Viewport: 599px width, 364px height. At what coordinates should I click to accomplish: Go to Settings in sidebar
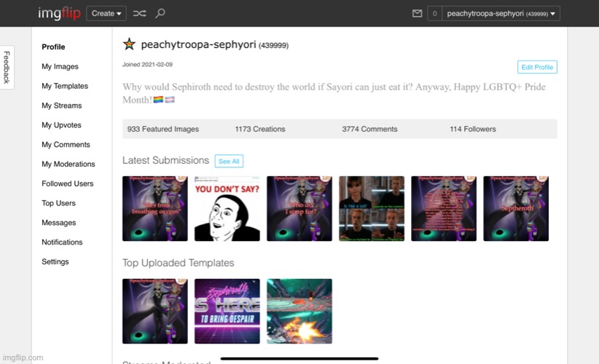(55, 262)
